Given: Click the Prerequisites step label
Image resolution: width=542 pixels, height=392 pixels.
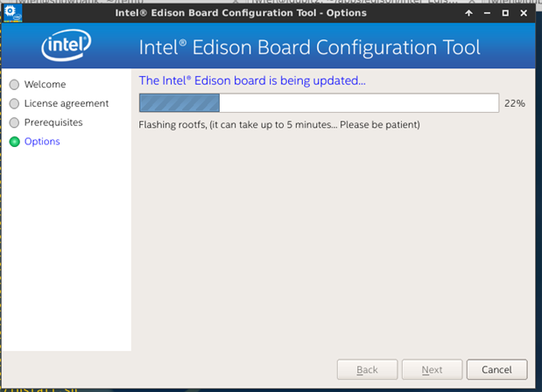Looking at the screenshot, I should click(x=53, y=122).
